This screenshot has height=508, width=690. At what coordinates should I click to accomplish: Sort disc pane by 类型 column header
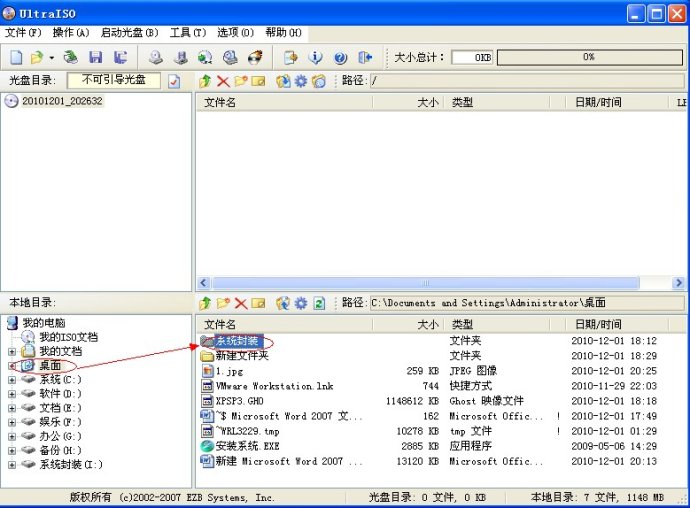coord(497,103)
